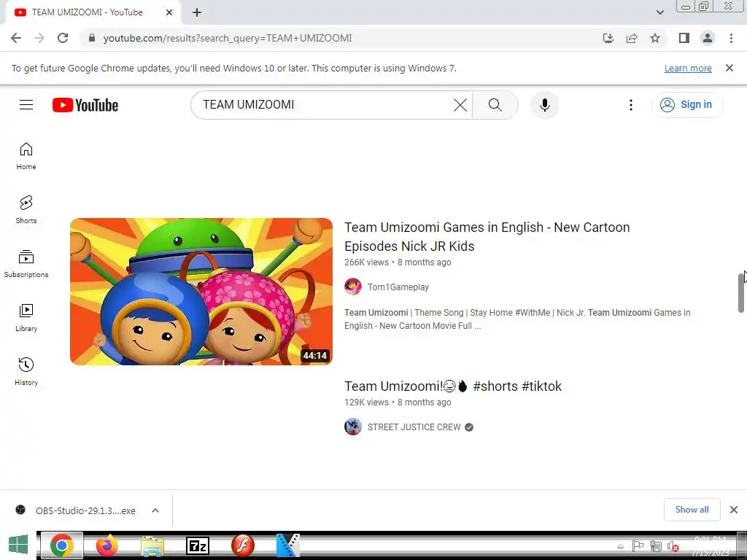Open Tom1Gameplay channel name

[398, 287]
